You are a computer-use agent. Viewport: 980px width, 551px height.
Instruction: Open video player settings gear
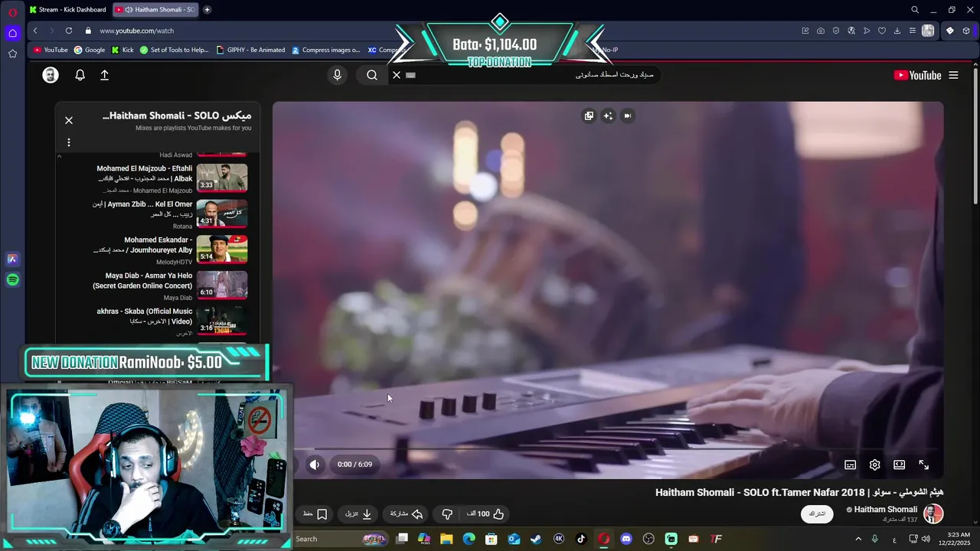point(874,465)
